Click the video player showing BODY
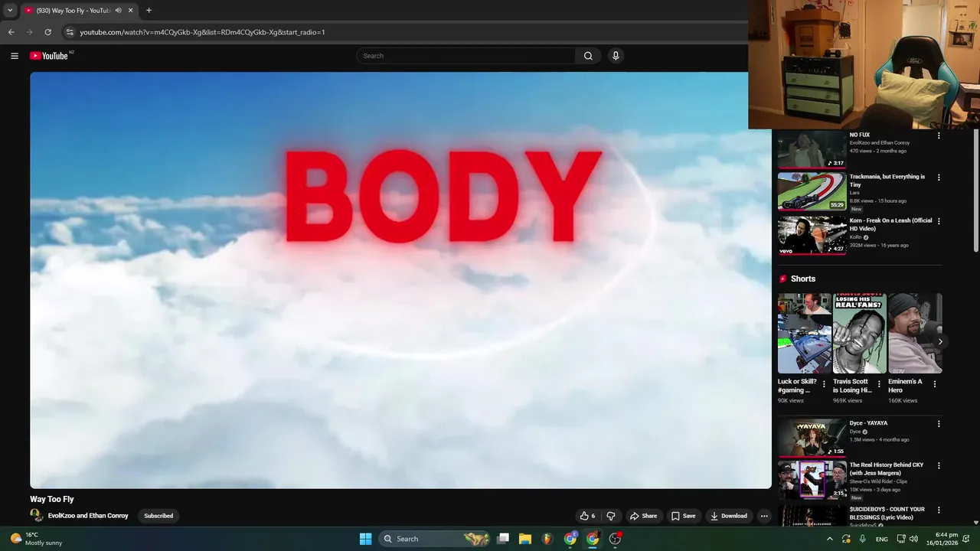This screenshot has height=551, width=980. [x=400, y=280]
